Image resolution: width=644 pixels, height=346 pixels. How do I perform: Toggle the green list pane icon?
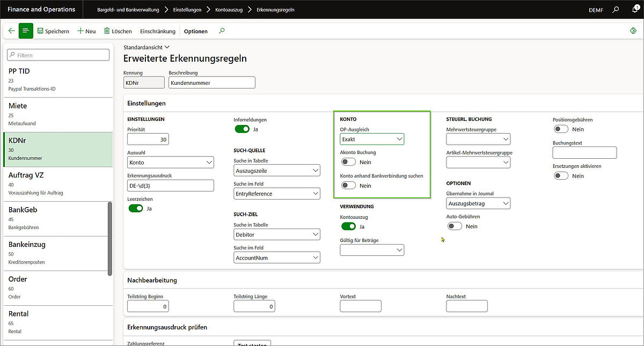tap(26, 31)
